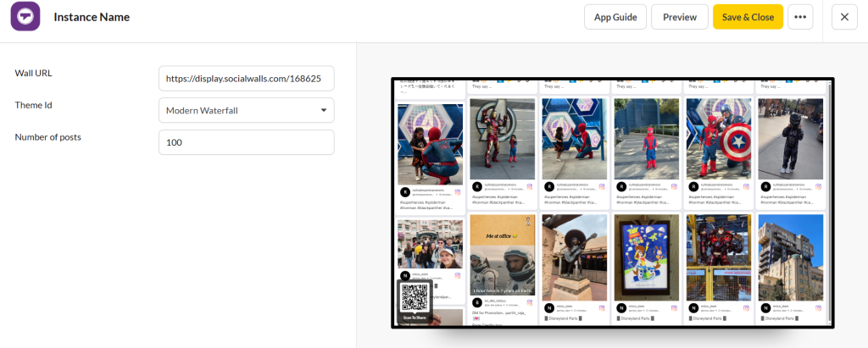The height and width of the screenshot is (348, 868).
Task: Close the editor with the X icon
Action: (x=844, y=17)
